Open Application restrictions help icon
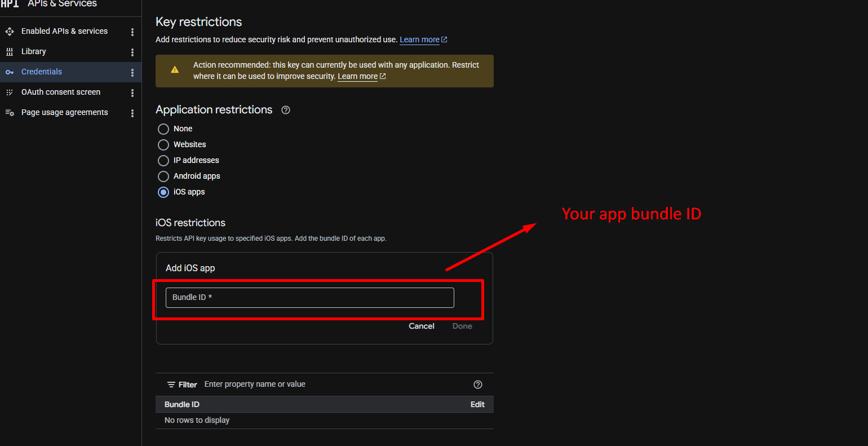 286,110
